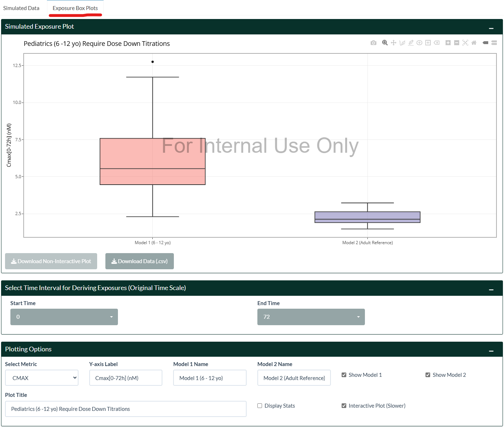Click the camera download-plot-as-PNG icon
This screenshot has width=504, height=427.
coord(374,43)
